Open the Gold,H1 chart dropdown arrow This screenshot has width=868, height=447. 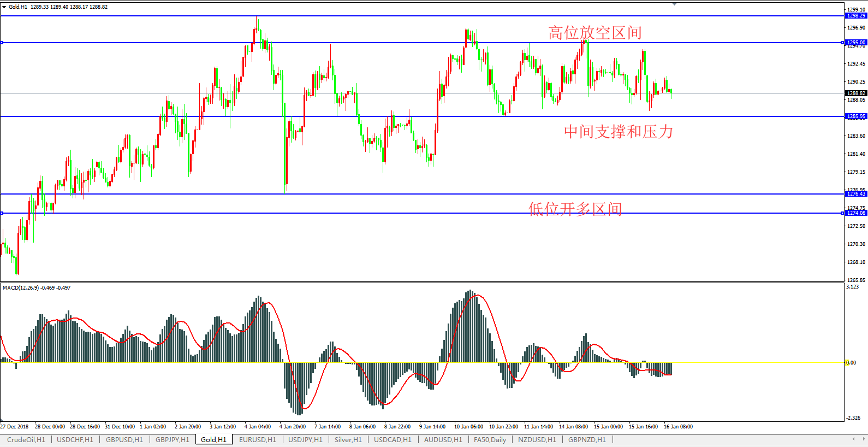coord(4,7)
